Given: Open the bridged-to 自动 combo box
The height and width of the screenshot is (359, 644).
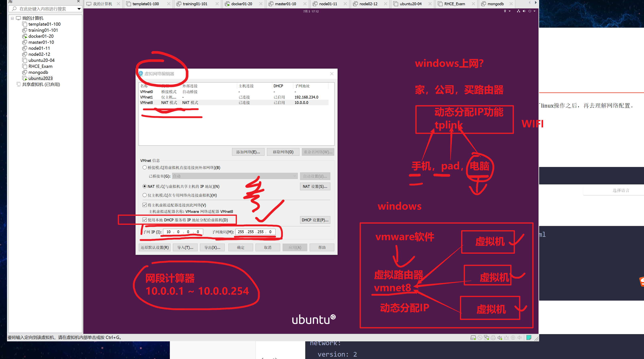Looking at the screenshot, I should 235,176.
